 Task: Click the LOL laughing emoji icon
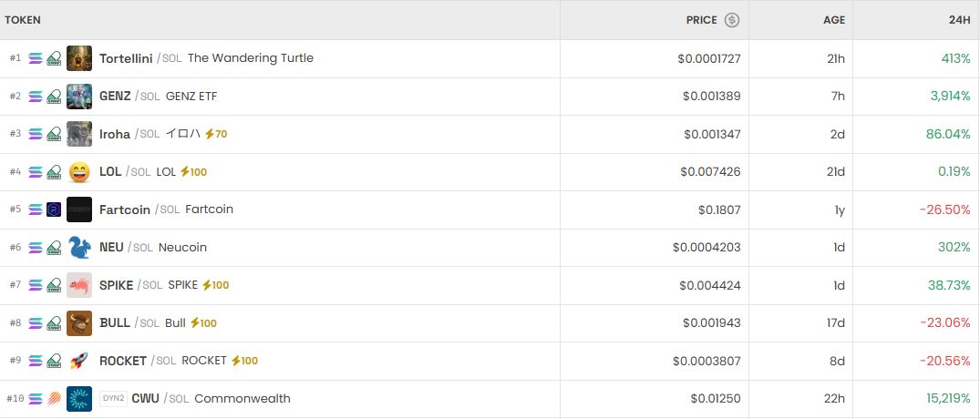click(x=79, y=172)
